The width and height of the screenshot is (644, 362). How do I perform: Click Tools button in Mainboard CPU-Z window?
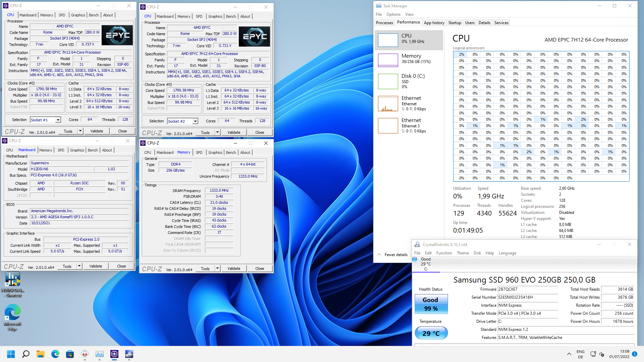67,266
